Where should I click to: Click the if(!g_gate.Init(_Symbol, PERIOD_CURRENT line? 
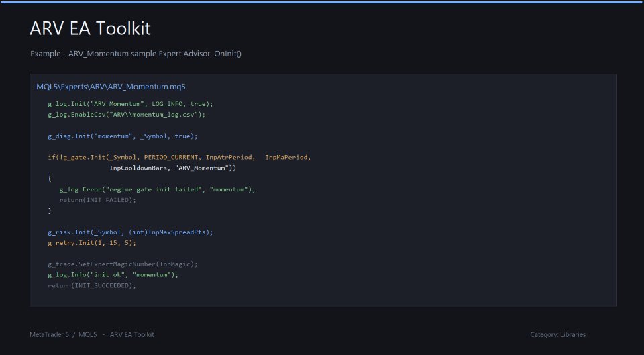180,157
